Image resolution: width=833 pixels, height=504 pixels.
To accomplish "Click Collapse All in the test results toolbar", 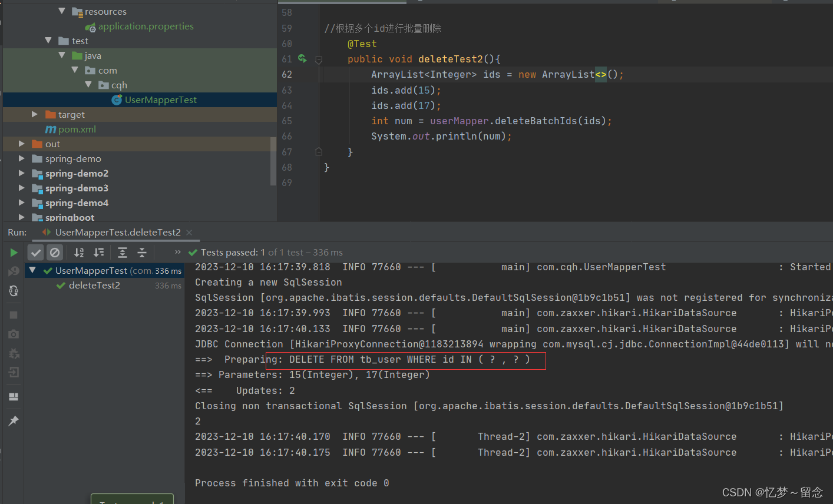I will (x=142, y=252).
